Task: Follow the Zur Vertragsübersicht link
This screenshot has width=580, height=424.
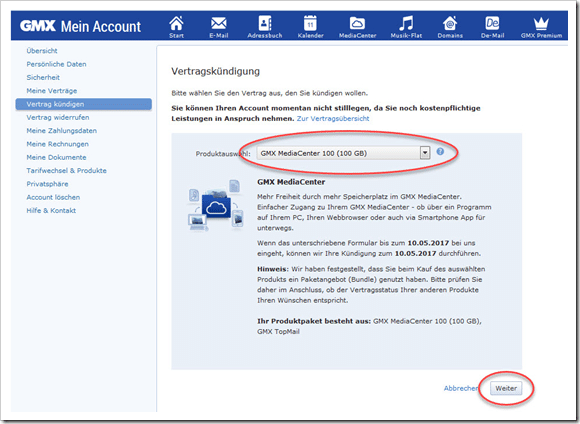Action: click(x=333, y=118)
